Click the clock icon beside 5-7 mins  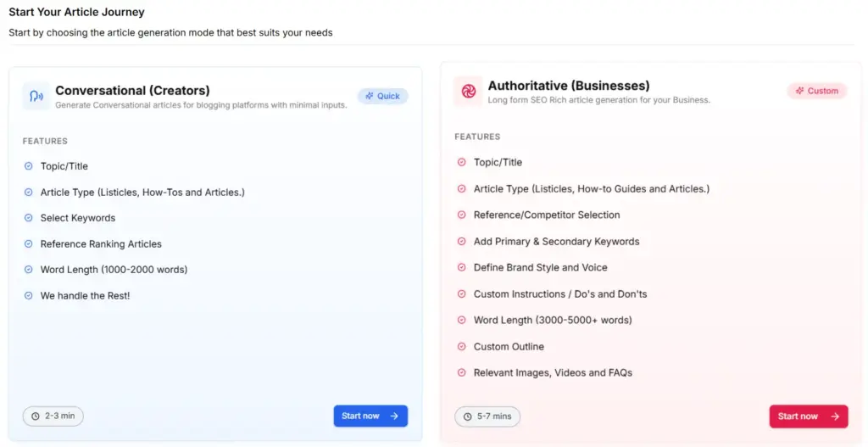point(468,416)
